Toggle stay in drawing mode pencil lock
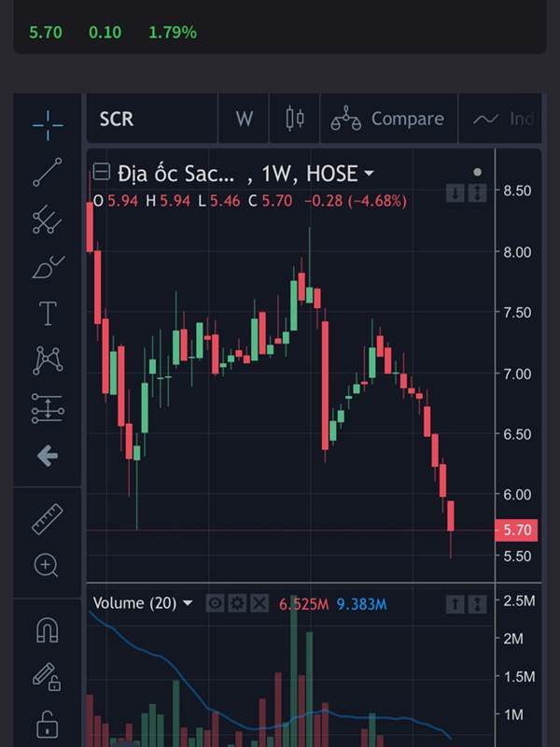560x747 pixels. pos(47,676)
